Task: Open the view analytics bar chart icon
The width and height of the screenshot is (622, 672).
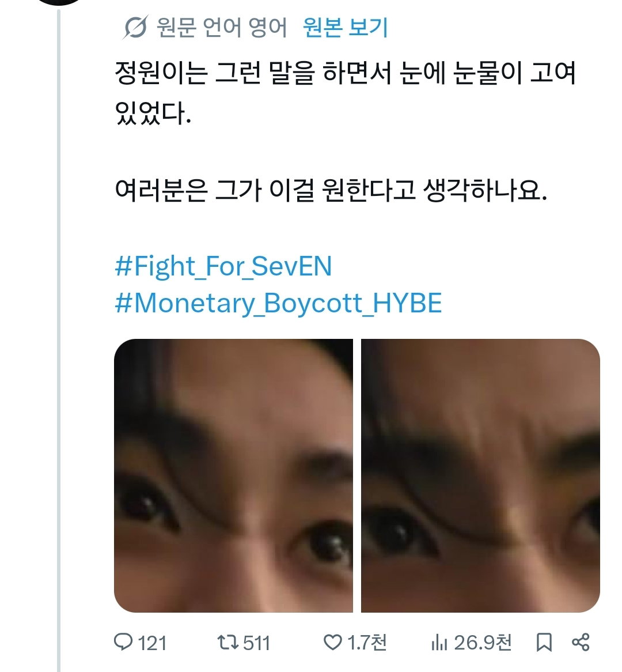Action: (x=439, y=643)
